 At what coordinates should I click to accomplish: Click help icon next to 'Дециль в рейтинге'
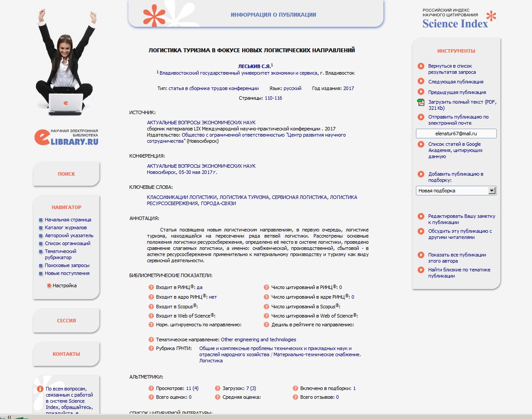point(266,325)
